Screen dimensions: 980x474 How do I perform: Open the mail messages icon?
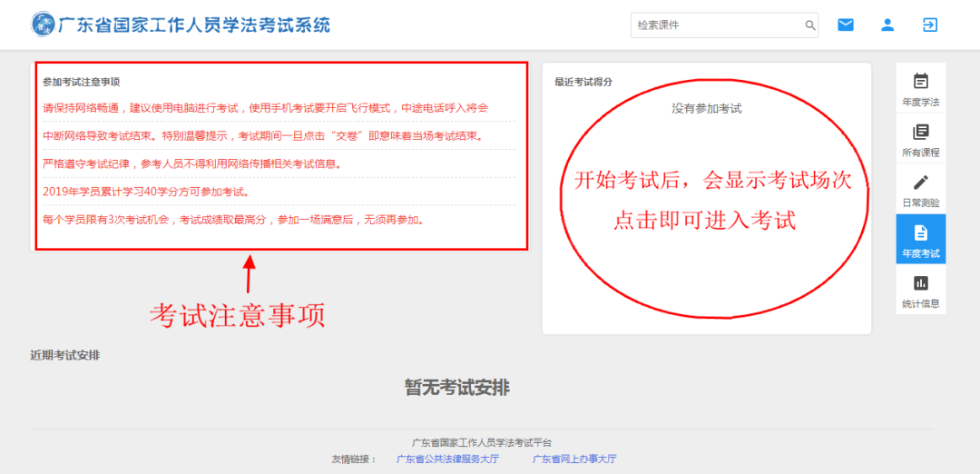point(846,25)
